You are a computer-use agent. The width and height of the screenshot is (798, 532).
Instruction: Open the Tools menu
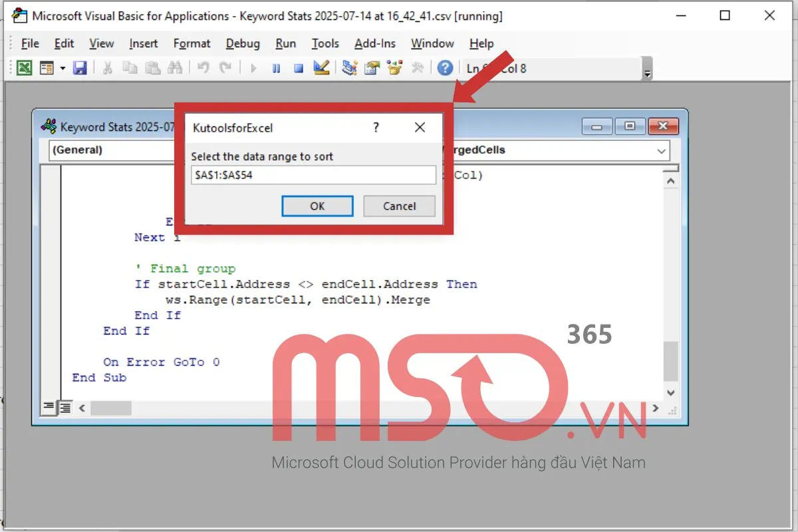pos(325,44)
